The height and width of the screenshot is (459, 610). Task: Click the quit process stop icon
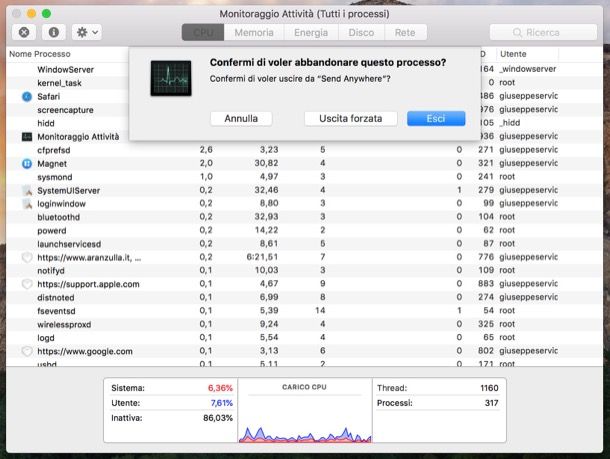[24, 32]
